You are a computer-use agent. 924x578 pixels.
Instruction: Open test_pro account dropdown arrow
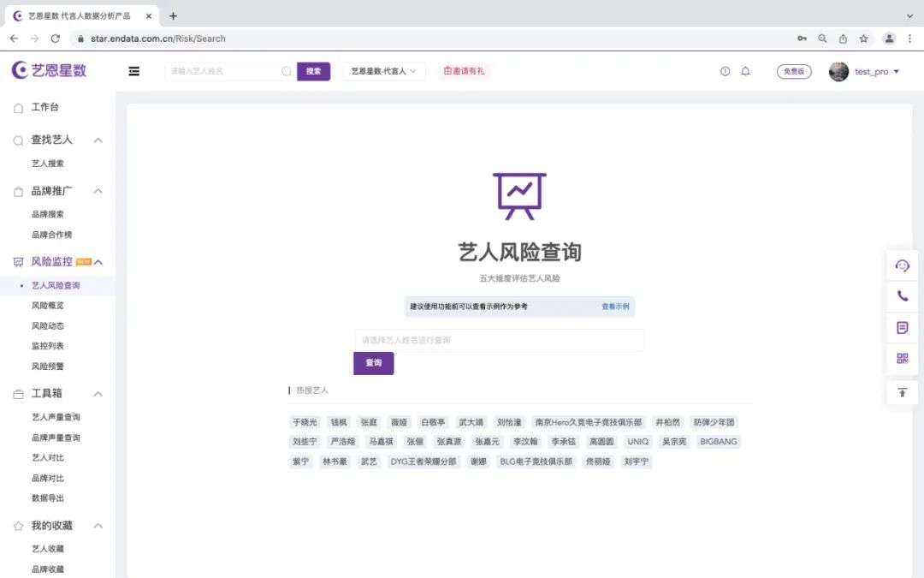tap(897, 71)
